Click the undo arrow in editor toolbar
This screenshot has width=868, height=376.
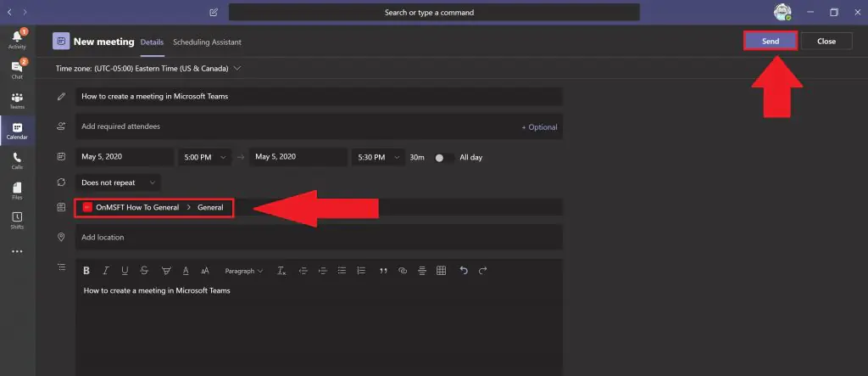tap(463, 271)
